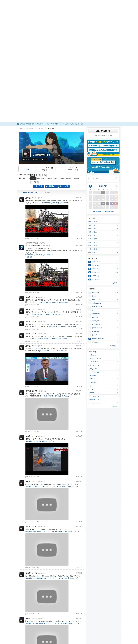Click the blue @kishinsho button
The width and height of the screenshot is (138, 644).
coord(51,186)
